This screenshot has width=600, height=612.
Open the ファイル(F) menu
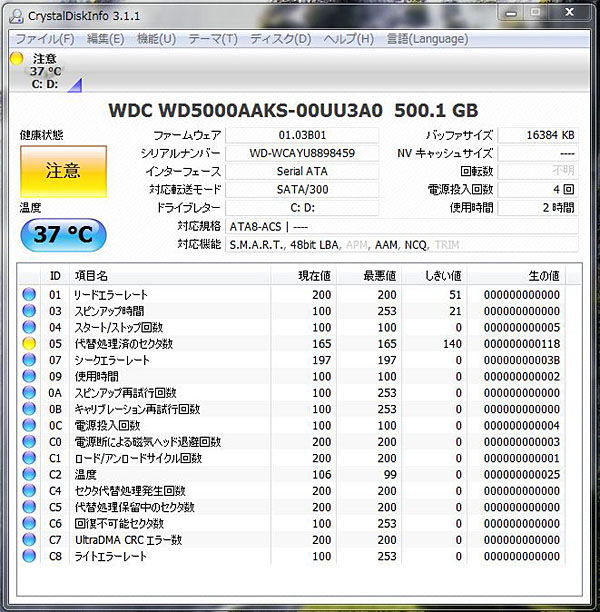click(x=45, y=39)
